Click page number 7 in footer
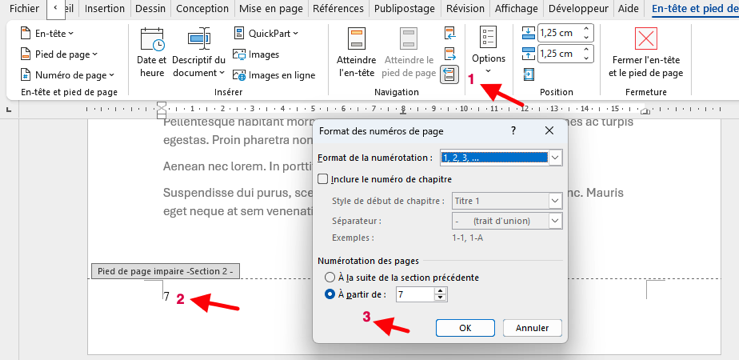The width and height of the screenshot is (739, 360). (x=166, y=297)
